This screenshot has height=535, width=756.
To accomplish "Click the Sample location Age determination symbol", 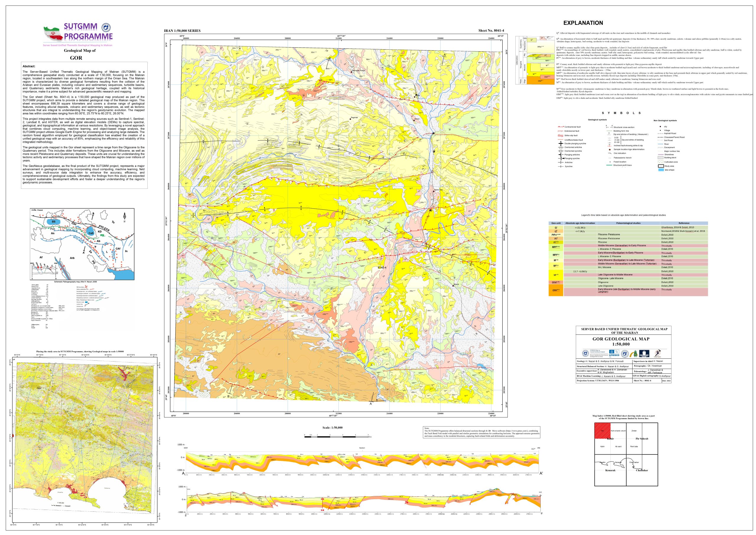I will [610, 149].
